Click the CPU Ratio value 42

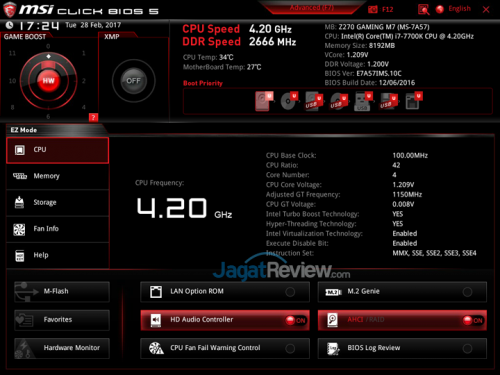click(x=396, y=165)
